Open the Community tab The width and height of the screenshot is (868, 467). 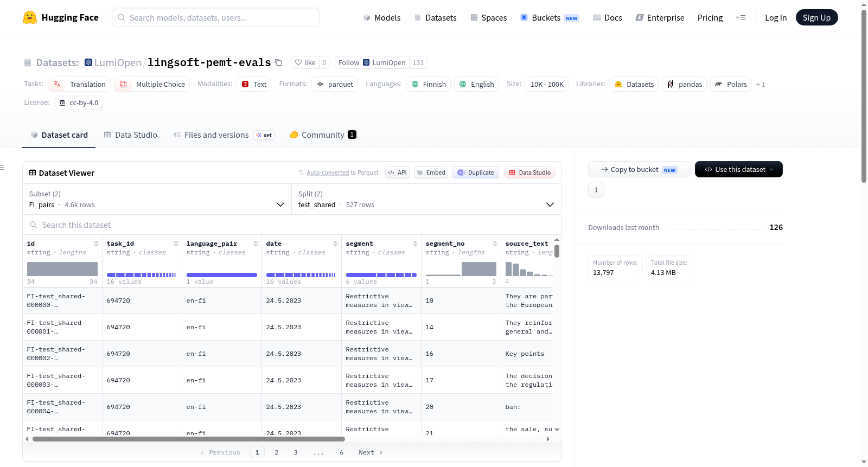(323, 135)
